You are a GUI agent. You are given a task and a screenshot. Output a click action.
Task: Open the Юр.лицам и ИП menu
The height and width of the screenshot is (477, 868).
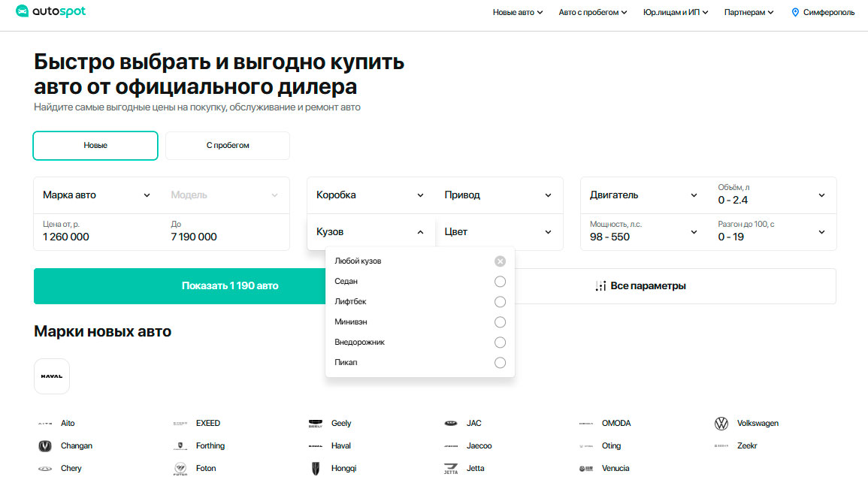[x=676, y=12]
